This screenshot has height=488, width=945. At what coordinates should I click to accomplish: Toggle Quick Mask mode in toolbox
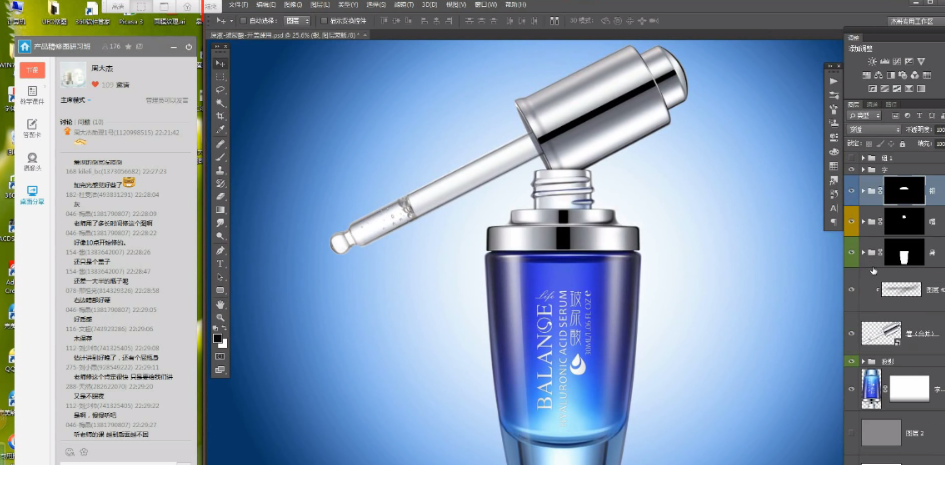point(221,357)
